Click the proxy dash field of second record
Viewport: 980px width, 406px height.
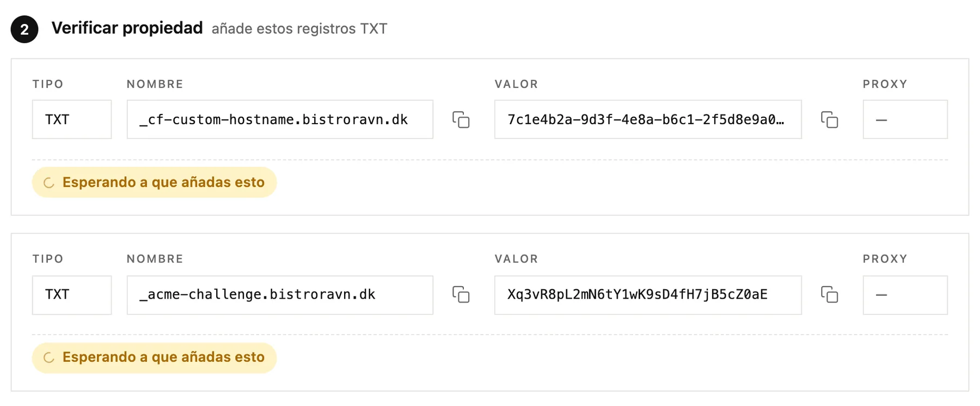click(x=905, y=295)
